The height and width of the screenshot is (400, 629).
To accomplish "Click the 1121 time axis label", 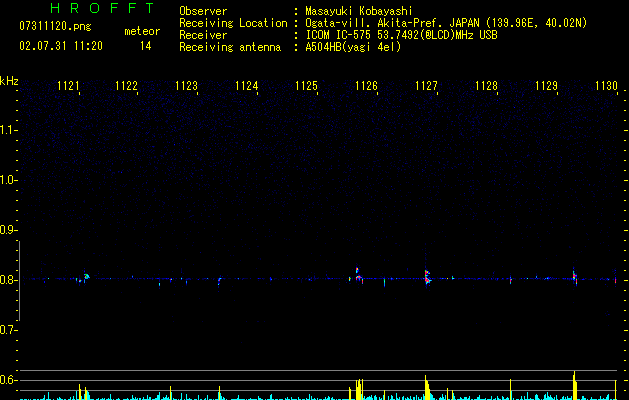I will pos(69,86).
